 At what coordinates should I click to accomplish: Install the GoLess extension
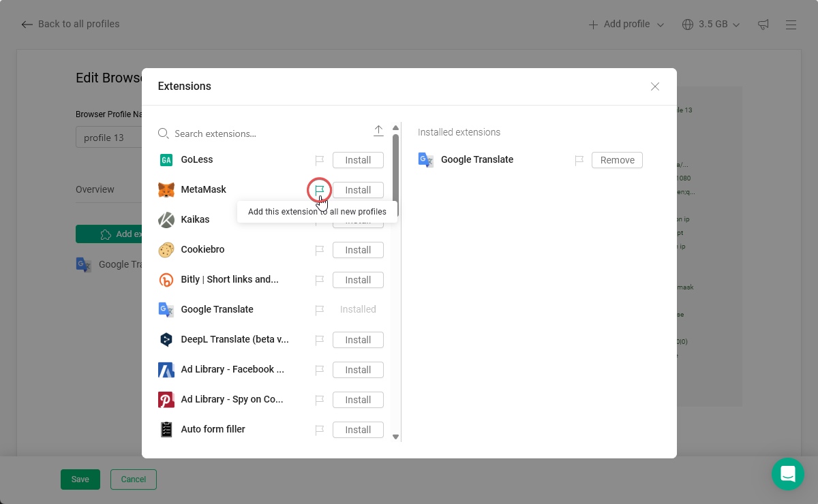pos(358,160)
